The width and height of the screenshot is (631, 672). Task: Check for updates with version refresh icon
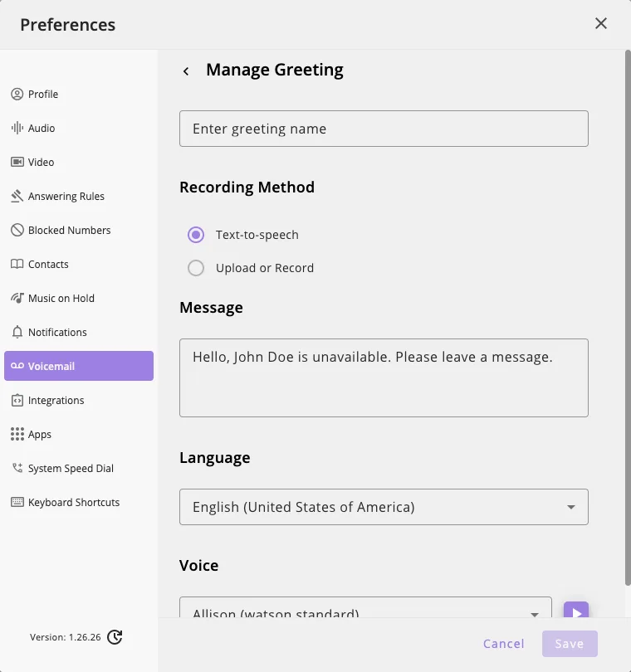pos(115,637)
